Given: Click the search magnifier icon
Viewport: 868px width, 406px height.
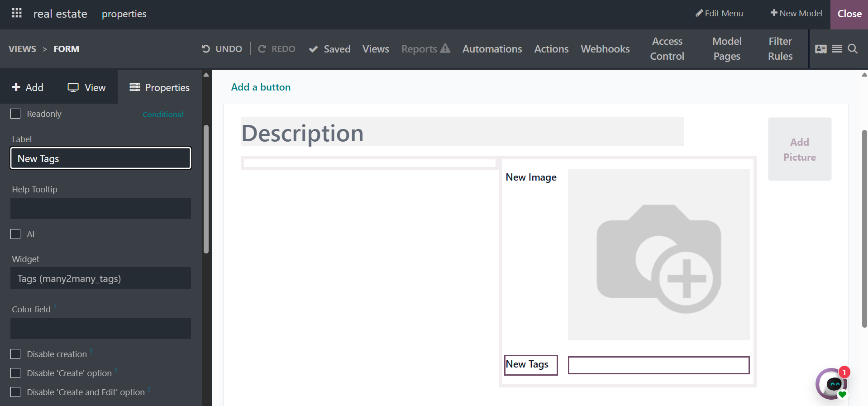Looking at the screenshot, I should [852, 49].
